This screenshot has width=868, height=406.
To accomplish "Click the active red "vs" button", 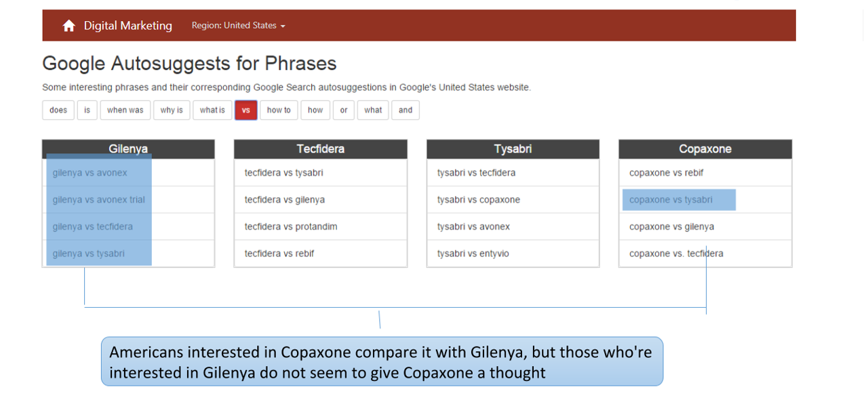I will pyautogui.click(x=246, y=110).
